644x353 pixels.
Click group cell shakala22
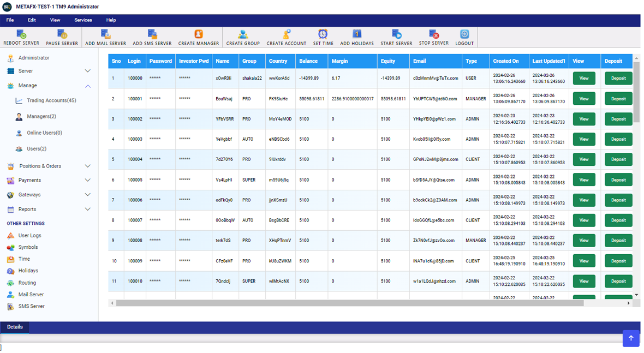click(x=252, y=79)
